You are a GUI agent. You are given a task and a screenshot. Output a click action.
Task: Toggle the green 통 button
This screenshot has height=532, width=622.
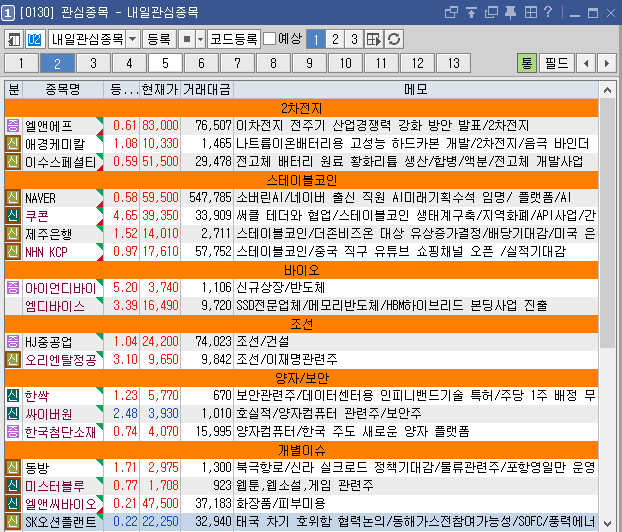(x=527, y=63)
